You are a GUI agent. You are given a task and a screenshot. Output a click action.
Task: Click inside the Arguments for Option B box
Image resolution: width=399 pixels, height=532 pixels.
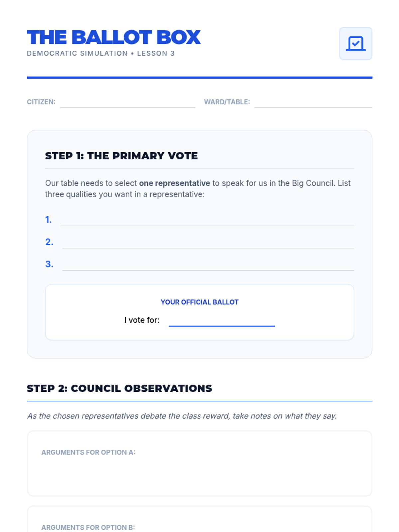[x=199, y=522]
